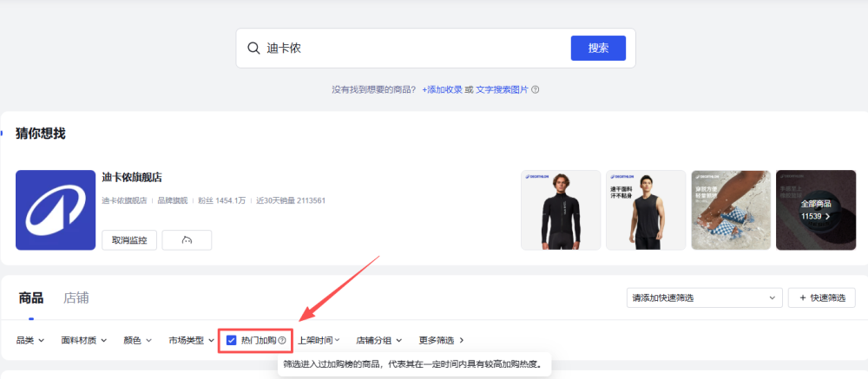Click the icon button beside 取消监控
The height and width of the screenshot is (379, 868).
click(x=187, y=240)
